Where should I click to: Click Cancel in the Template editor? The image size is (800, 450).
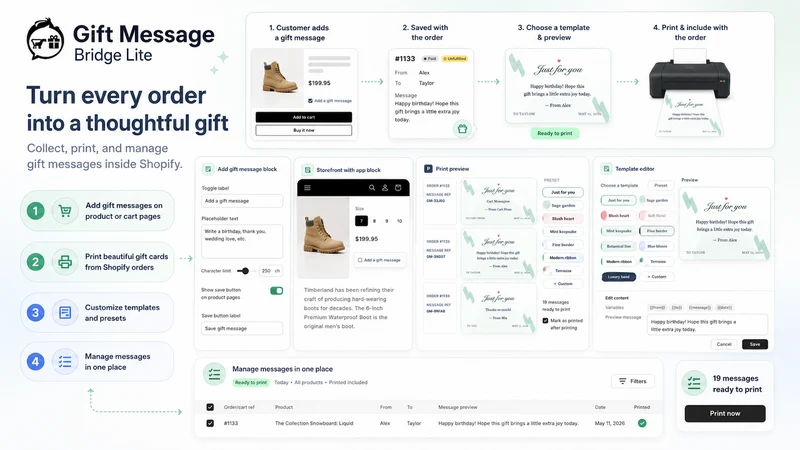click(724, 344)
